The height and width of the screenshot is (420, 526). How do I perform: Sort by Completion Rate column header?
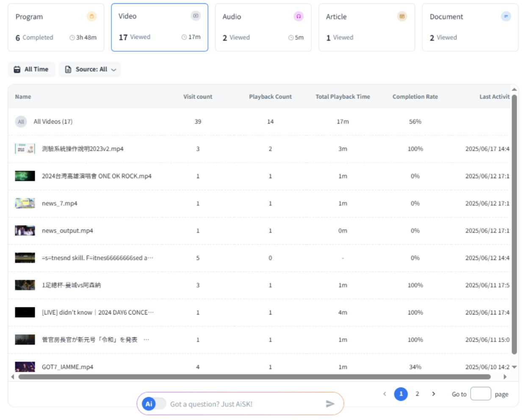[x=415, y=97]
